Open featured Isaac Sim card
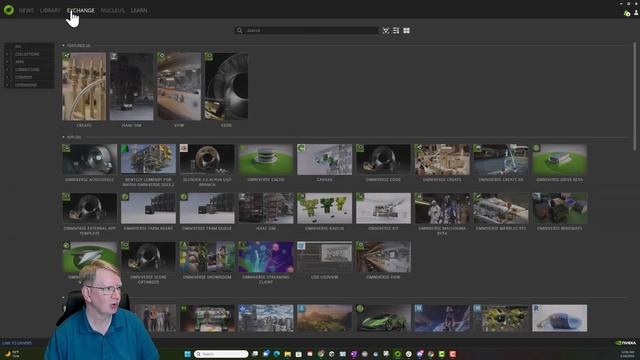 tap(131, 86)
